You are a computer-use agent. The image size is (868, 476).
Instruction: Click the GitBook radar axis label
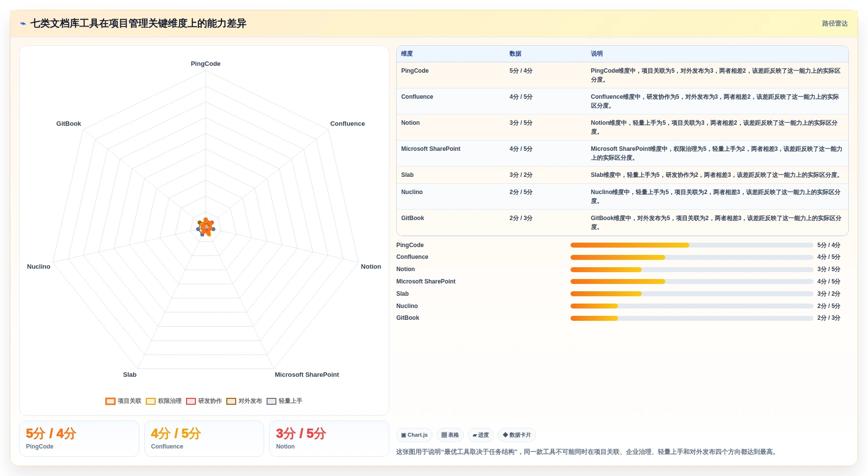tap(69, 124)
